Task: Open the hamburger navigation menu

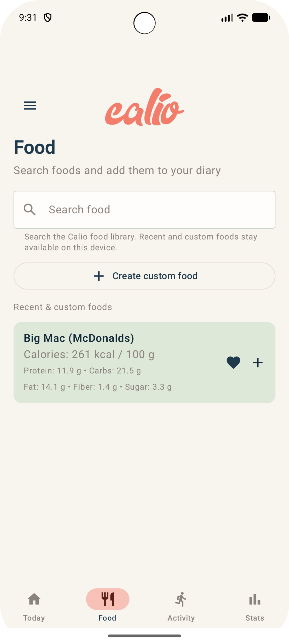Action: 30,105
